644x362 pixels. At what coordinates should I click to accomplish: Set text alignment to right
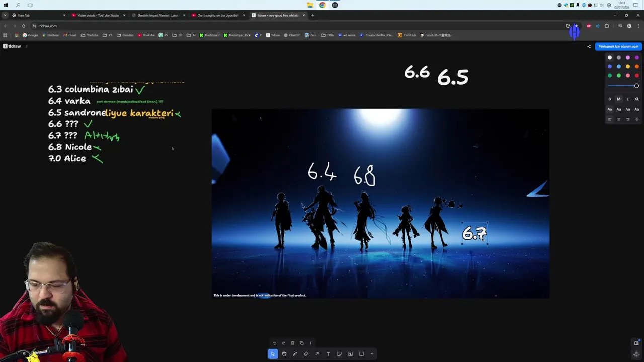click(x=628, y=119)
